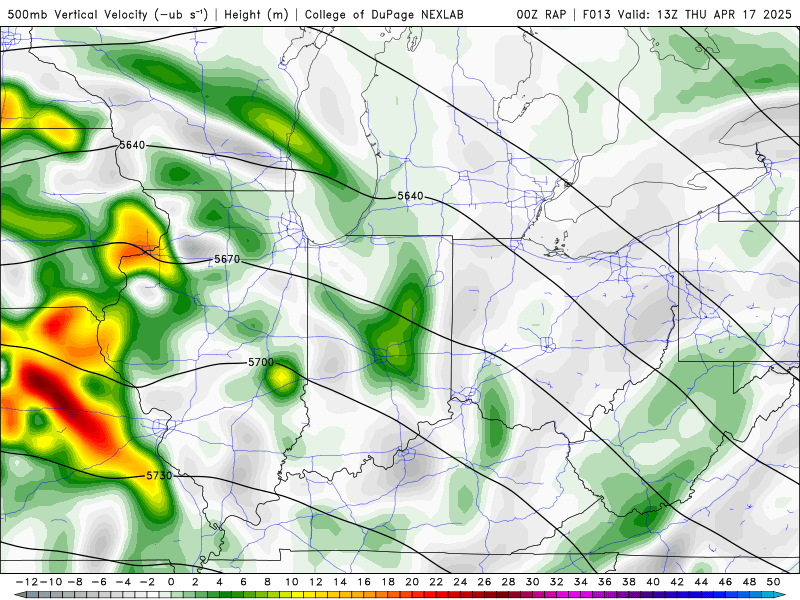
Task: Click the 4 tick label on the legend
Action: point(219,582)
